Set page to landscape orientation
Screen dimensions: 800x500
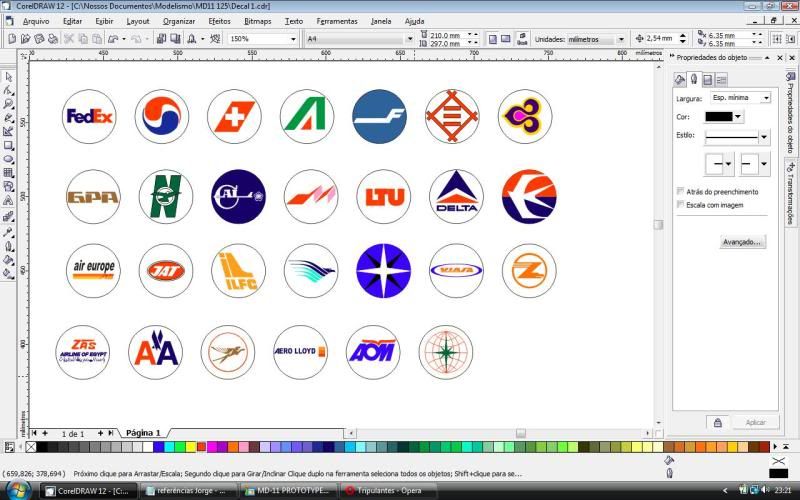(506, 39)
